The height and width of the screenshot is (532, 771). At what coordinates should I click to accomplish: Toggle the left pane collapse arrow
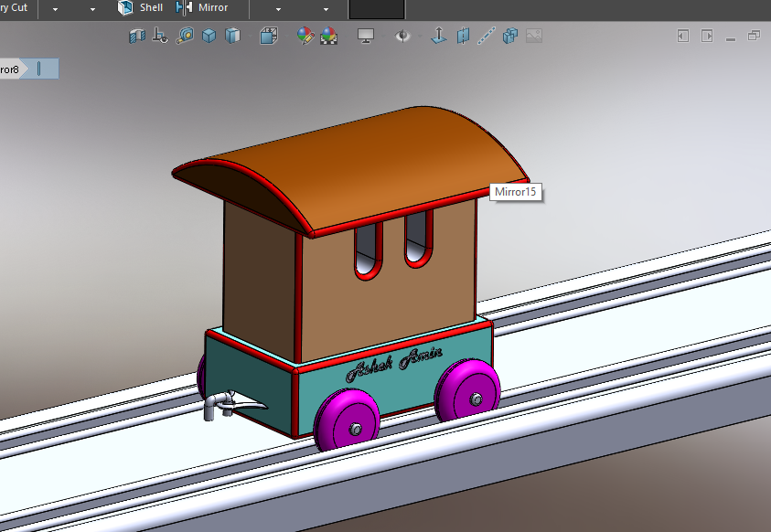(681, 35)
